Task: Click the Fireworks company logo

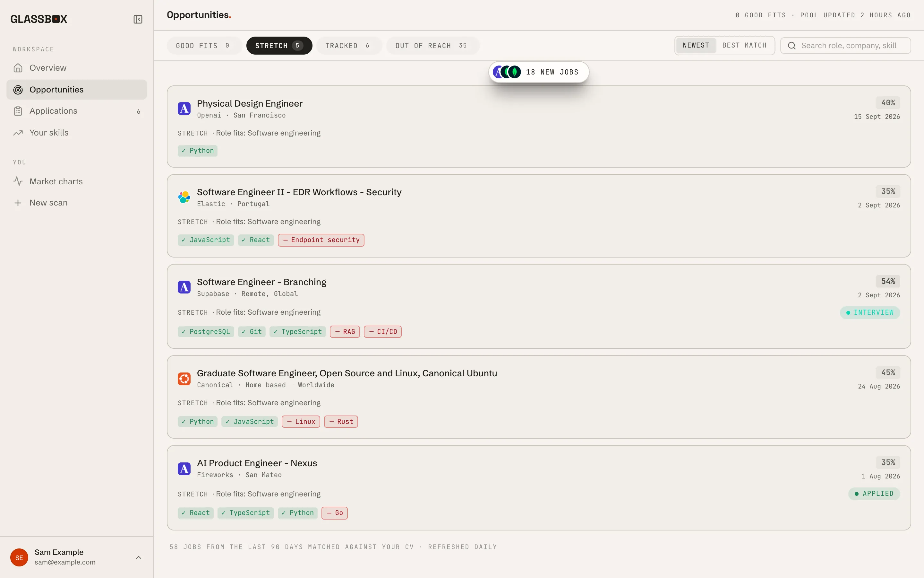Action: click(x=184, y=468)
